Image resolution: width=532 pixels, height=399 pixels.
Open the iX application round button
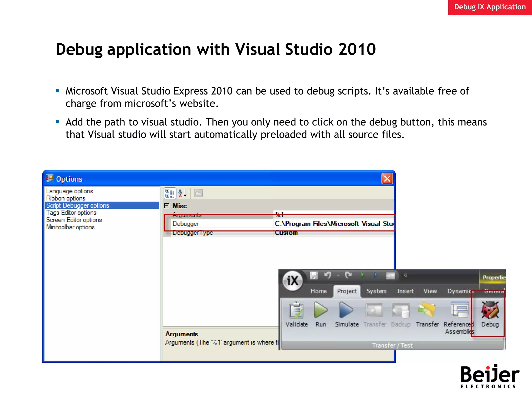292,281
